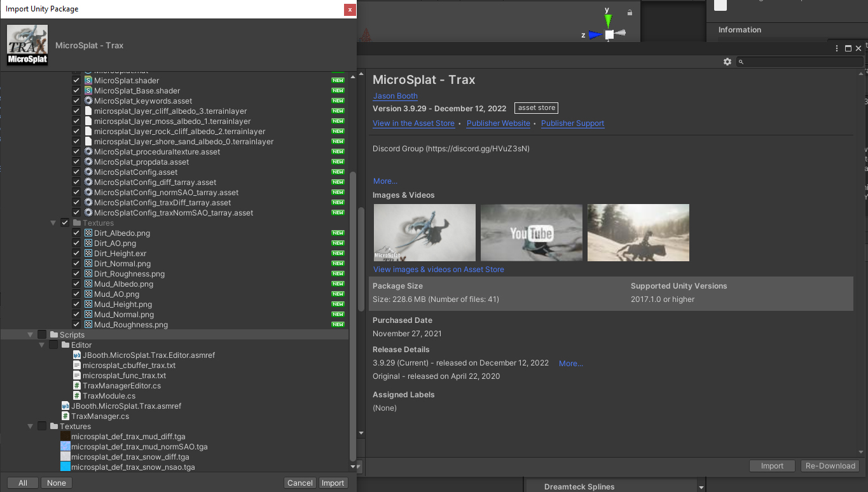Click the scene gizmo green Y axis cone
This screenshot has height=492, width=868.
[608, 21]
